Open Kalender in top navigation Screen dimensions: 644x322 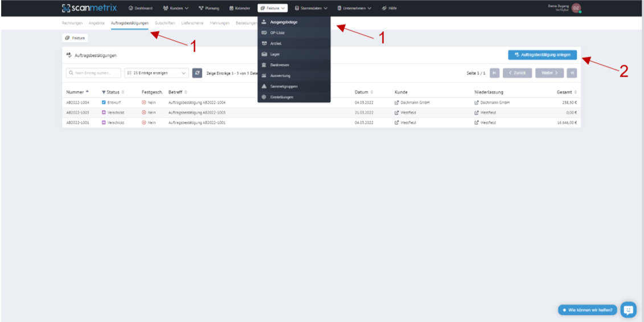coord(240,8)
